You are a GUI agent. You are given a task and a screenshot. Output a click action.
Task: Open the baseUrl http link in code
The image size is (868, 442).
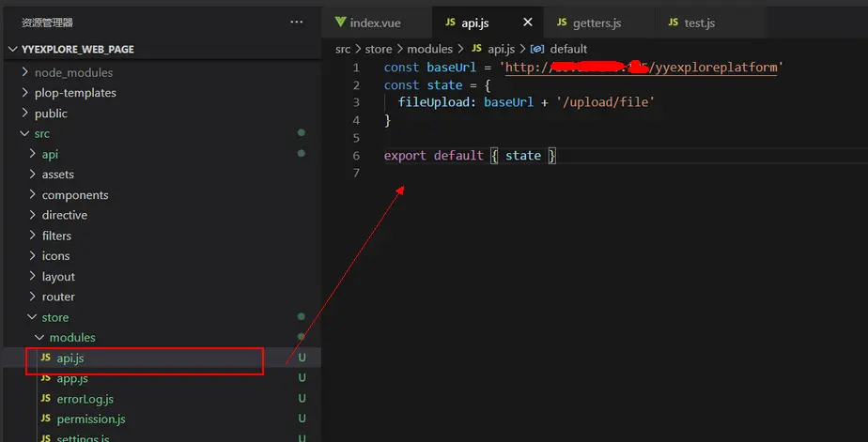[641, 69]
